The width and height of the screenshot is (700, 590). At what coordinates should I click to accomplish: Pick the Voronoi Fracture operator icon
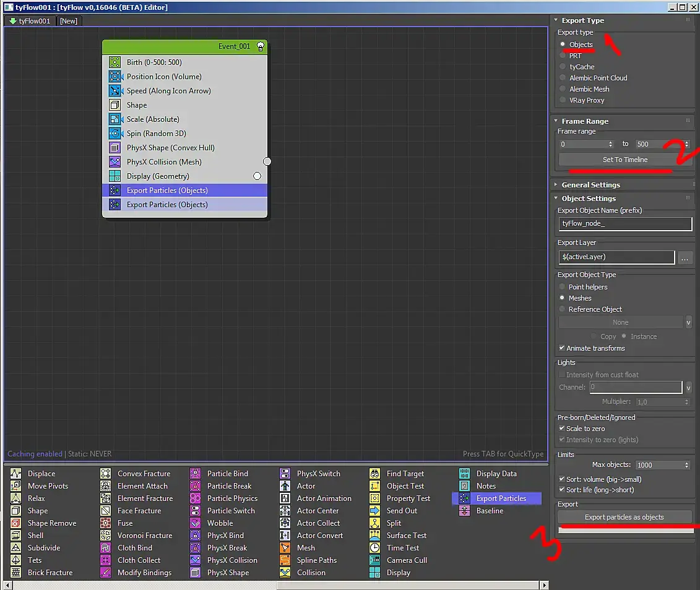(105, 536)
